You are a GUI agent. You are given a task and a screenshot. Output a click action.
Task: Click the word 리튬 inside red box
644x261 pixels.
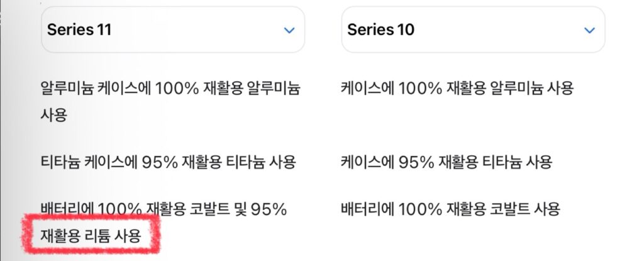(x=97, y=236)
